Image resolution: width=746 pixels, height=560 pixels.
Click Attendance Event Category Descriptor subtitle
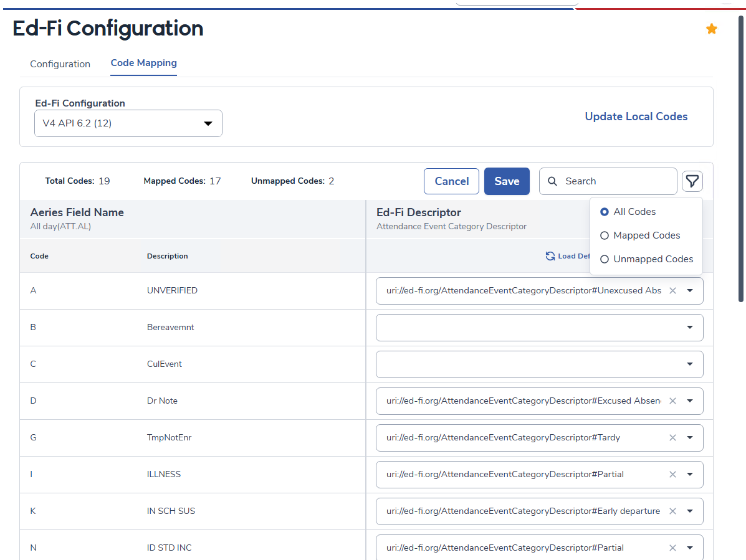[x=451, y=226]
